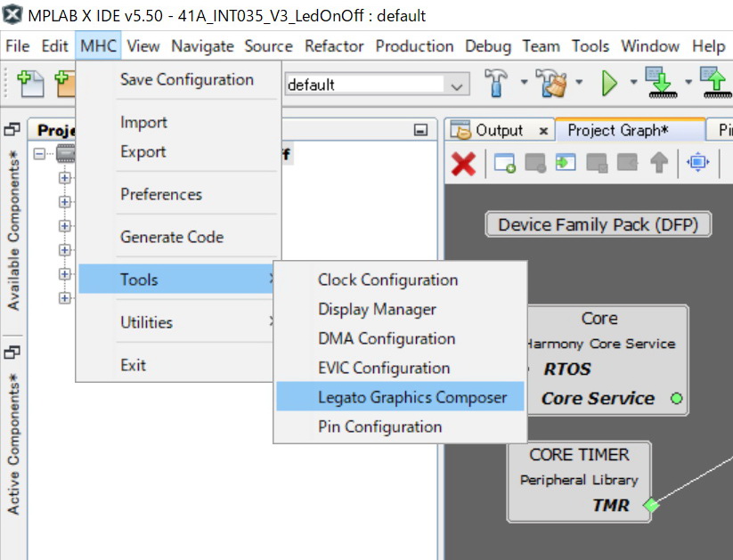Expand the first project subfolder node
This screenshot has height=560, width=733.
pyautogui.click(x=64, y=178)
